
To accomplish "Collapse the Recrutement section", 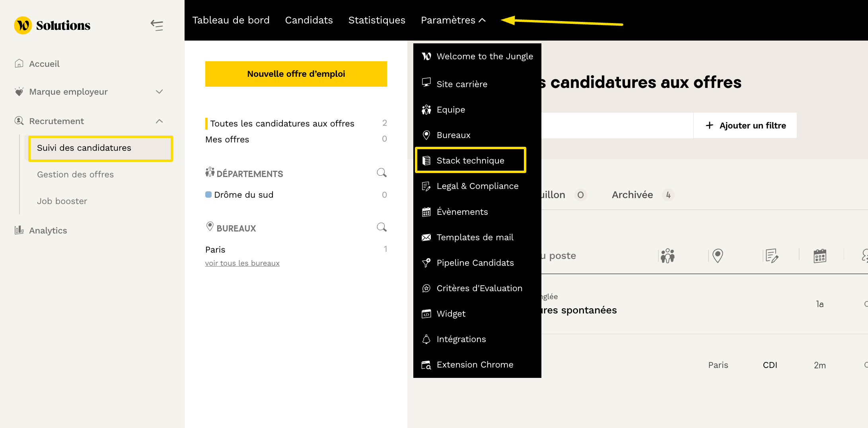I will tap(159, 121).
